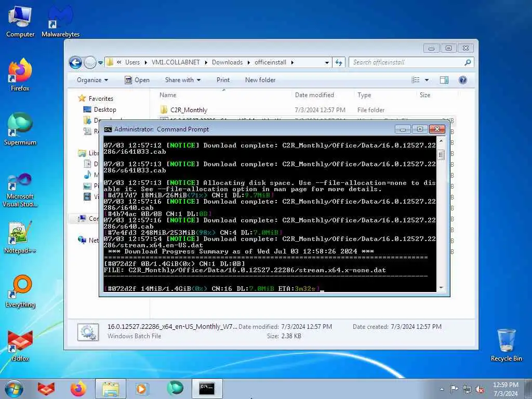Click the muted volume tray icon
The width and height of the screenshot is (532, 399).
tap(480, 389)
